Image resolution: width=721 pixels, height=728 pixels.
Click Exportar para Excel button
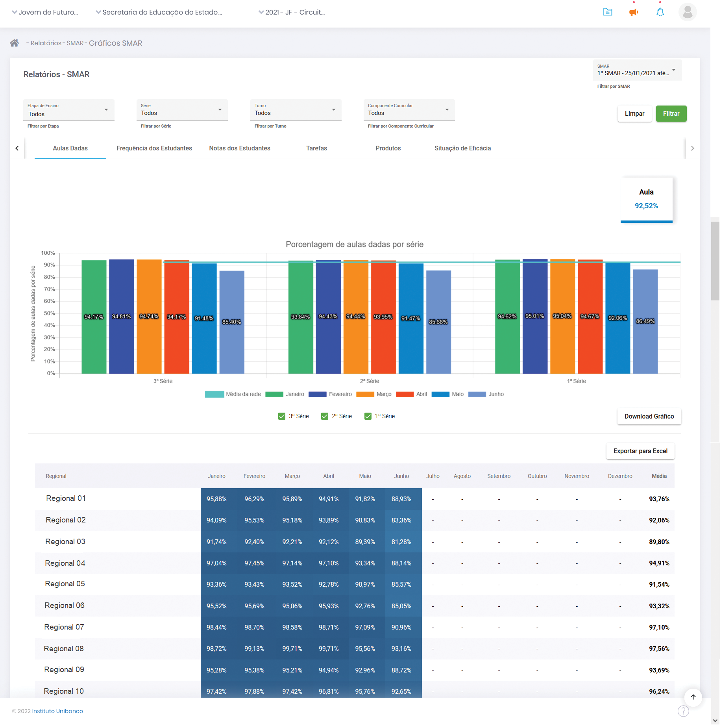[x=640, y=451]
